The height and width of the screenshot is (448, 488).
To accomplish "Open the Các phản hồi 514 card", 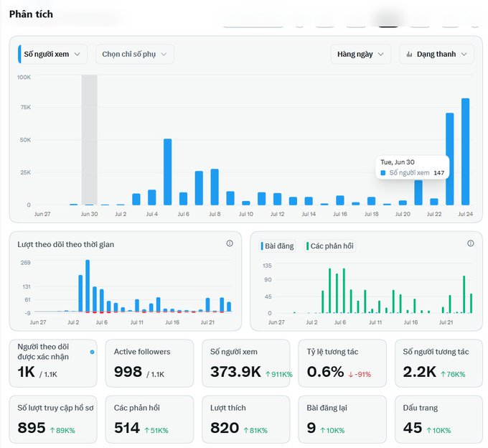I will click(x=149, y=419).
